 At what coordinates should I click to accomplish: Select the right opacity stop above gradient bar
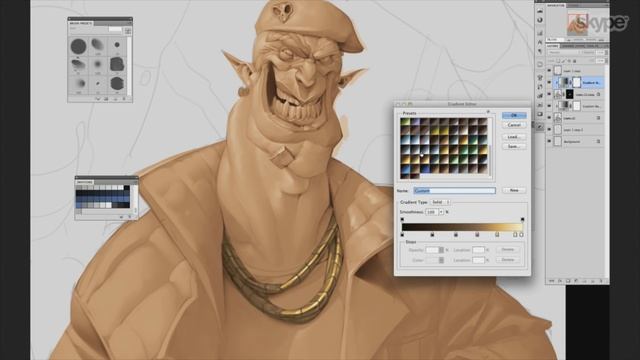click(x=522, y=219)
